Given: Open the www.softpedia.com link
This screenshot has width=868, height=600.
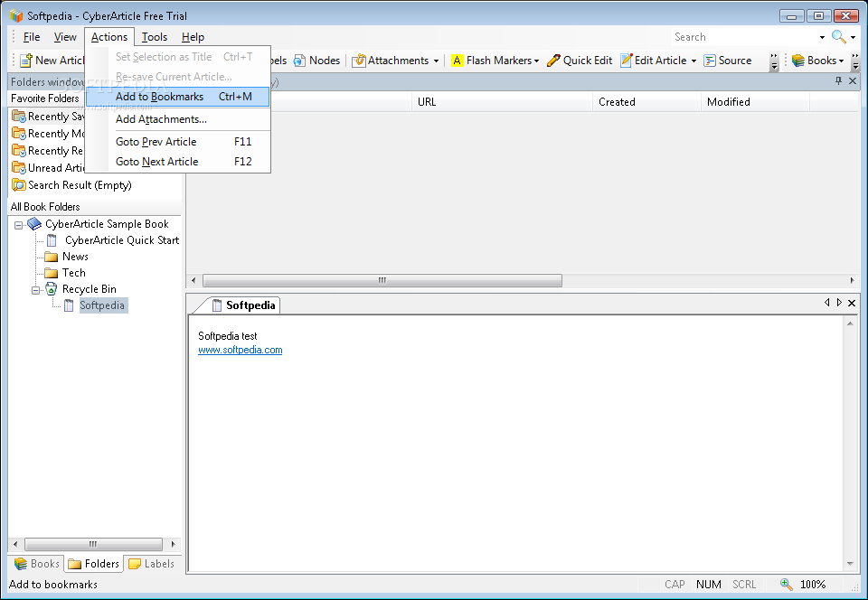Looking at the screenshot, I should click(x=241, y=350).
